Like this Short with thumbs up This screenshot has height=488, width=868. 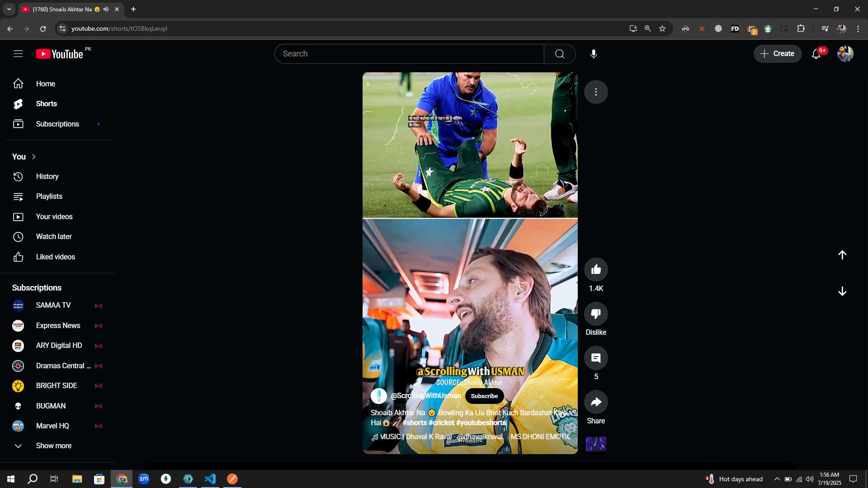pyautogui.click(x=596, y=270)
